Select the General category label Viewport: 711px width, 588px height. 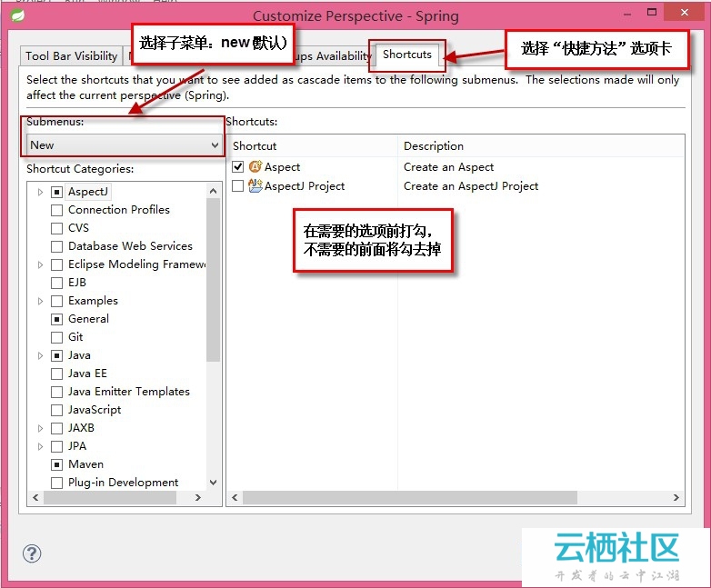click(x=88, y=319)
